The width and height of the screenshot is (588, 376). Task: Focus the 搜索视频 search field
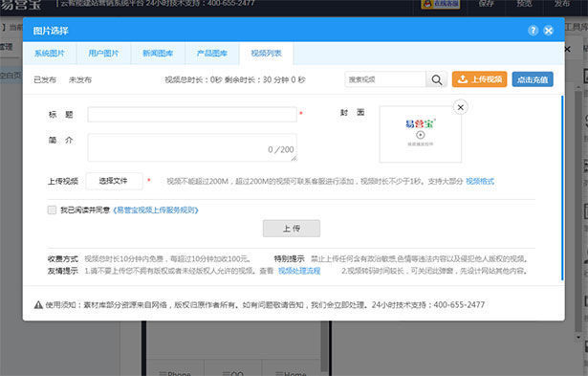pyautogui.click(x=385, y=79)
